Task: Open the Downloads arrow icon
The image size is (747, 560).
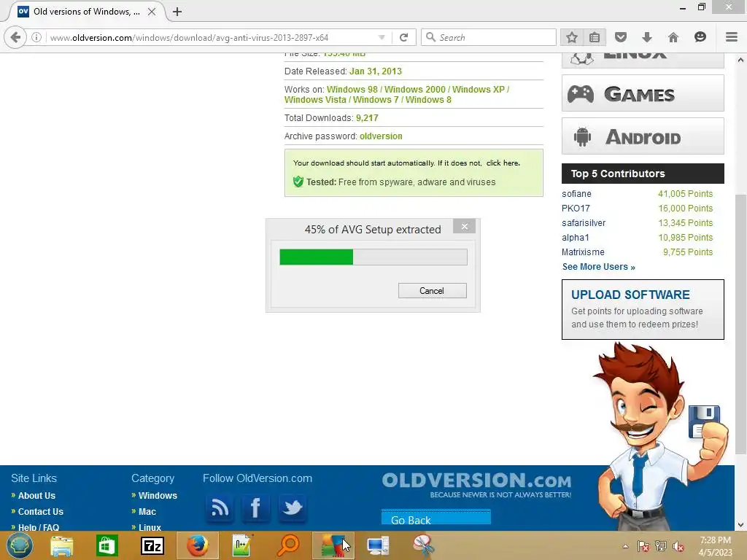Action: (646, 37)
